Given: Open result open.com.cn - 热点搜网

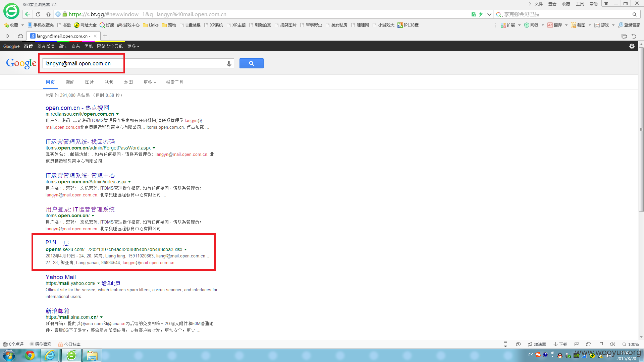Looking at the screenshot, I should pos(77,108).
